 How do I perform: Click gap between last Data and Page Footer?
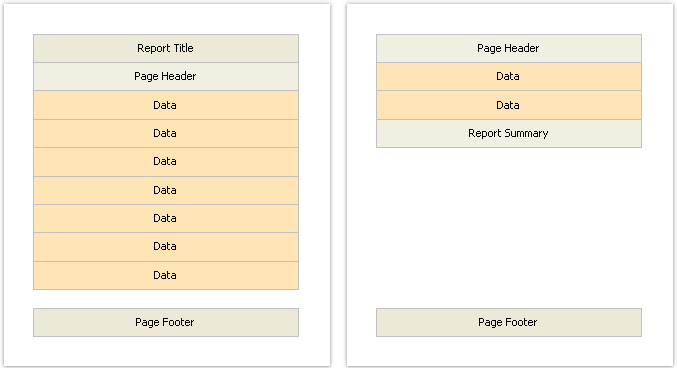point(166,299)
